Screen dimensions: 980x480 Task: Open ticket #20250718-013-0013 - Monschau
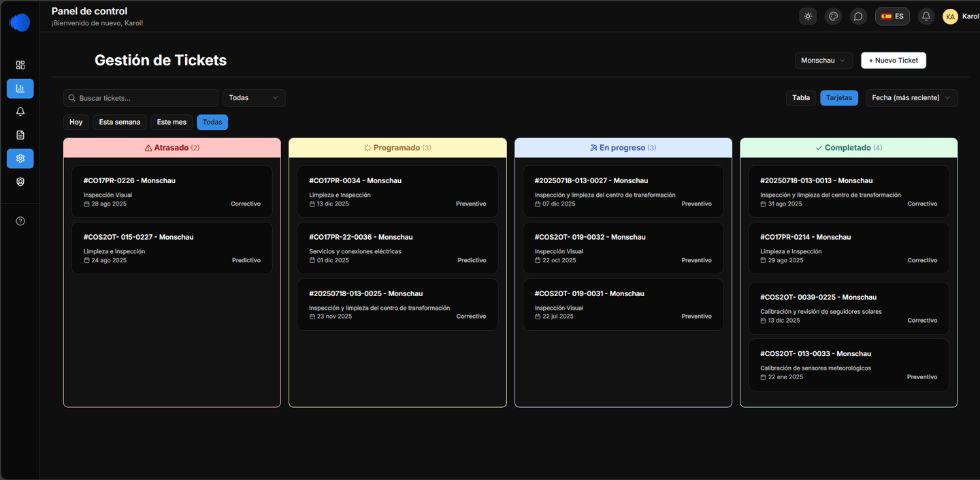pyautogui.click(x=849, y=192)
